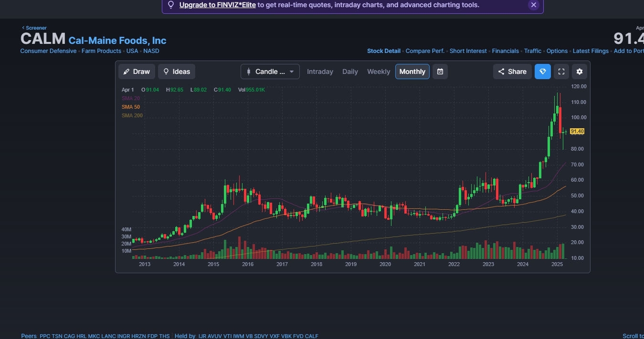Open chart settings gear
Screen dimensions: 644x339
(580, 72)
